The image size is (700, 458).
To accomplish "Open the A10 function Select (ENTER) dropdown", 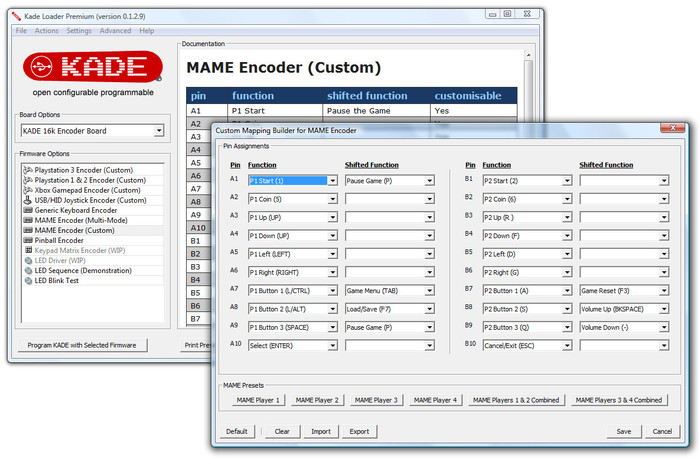I will [x=333, y=346].
